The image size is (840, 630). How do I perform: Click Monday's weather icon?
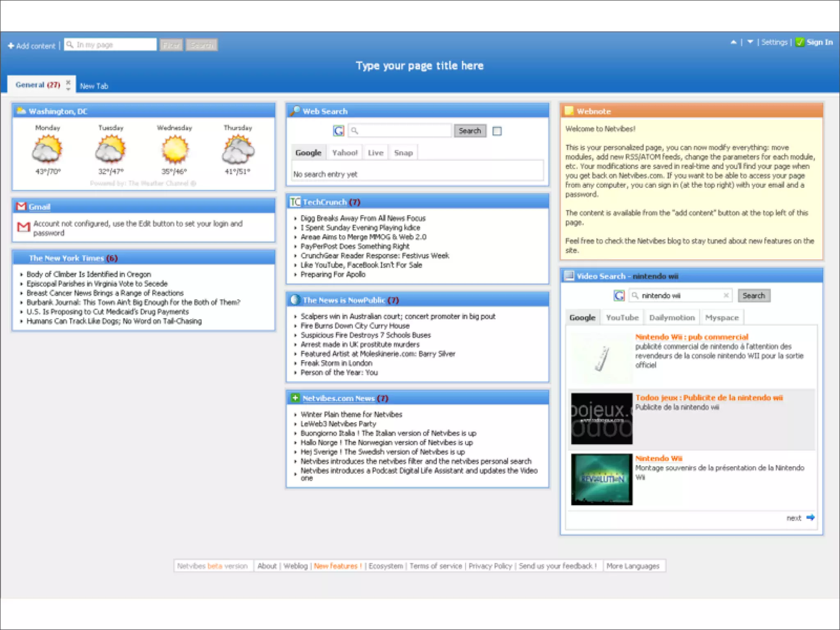tap(48, 149)
